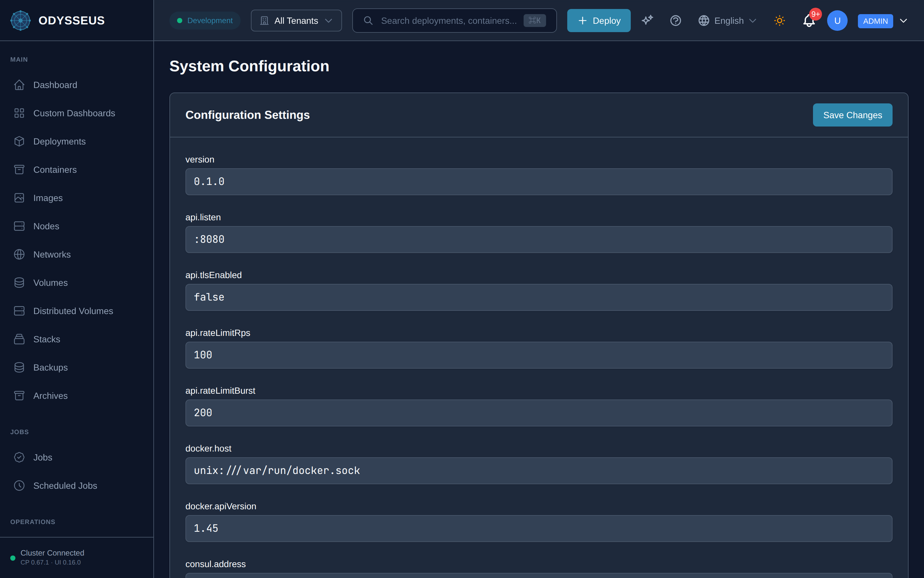Click the Stacks layered icon
The width and height of the screenshot is (924, 578).
click(19, 339)
